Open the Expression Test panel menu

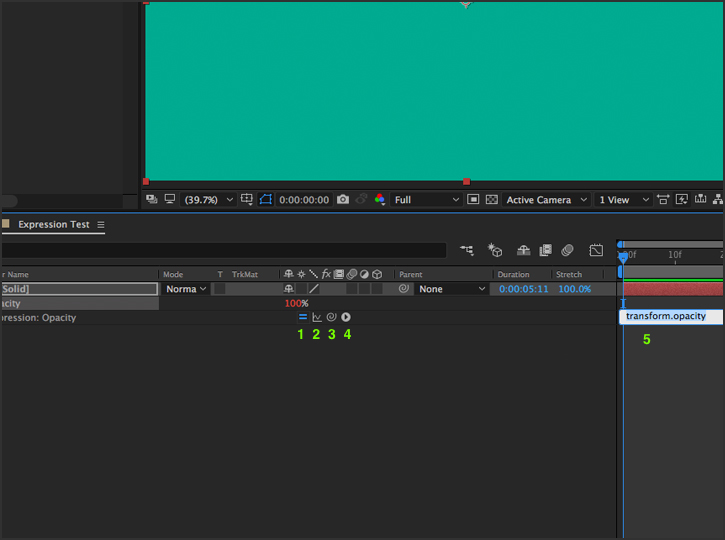101,225
